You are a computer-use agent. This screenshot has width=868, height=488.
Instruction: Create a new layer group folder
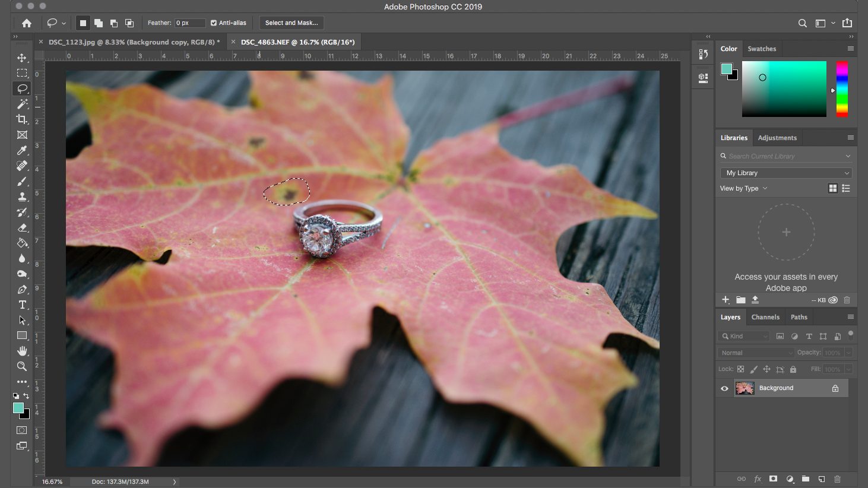point(806,479)
